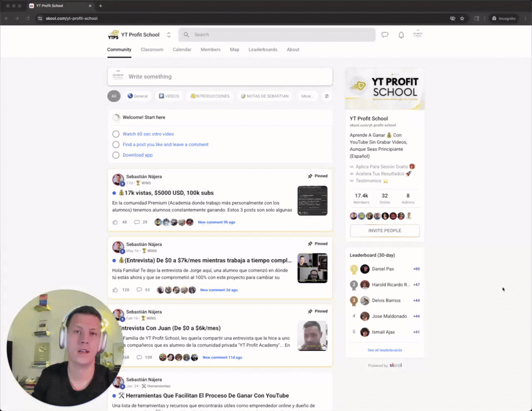Open a new browser tab
The width and height of the screenshot is (532, 411).
click(x=100, y=6)
